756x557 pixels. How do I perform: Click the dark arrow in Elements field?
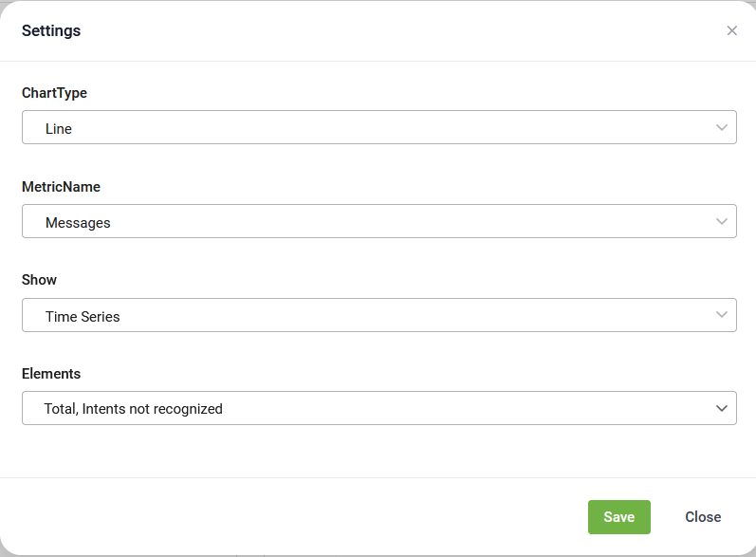click(721, 408)
